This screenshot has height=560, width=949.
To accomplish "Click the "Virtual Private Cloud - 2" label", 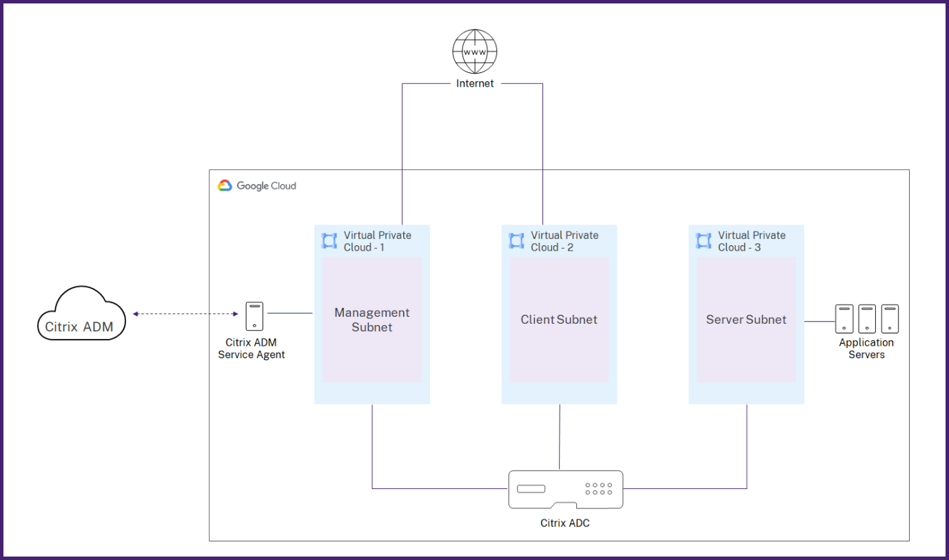I will click(x=564, y=241).
